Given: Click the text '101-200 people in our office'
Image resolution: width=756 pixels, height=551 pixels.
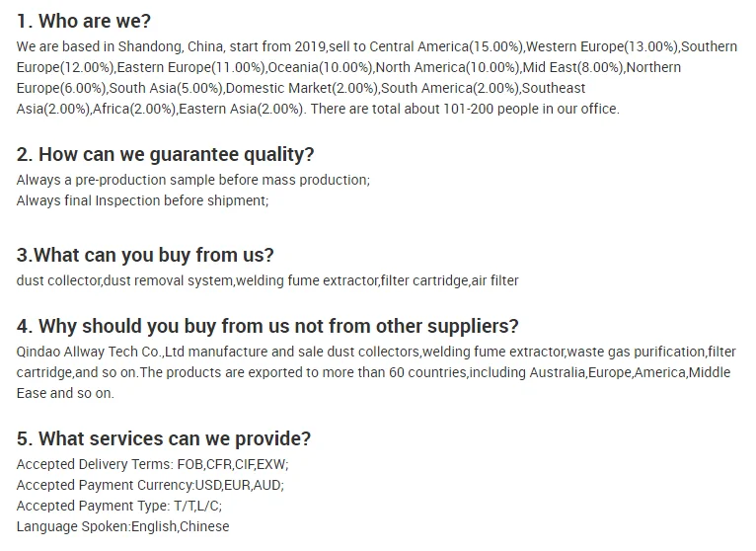Looking at the screenshot, I should tap(530, 109).
